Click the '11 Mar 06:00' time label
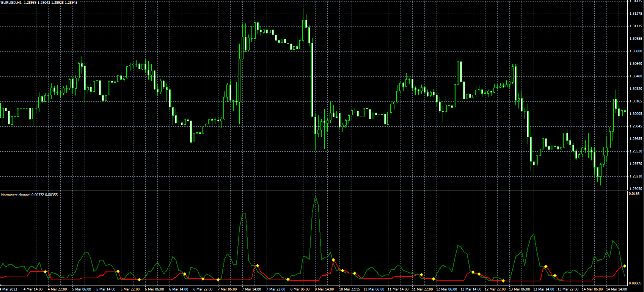The height and width of the screenshot is (292, 644). tap(374, 289)
